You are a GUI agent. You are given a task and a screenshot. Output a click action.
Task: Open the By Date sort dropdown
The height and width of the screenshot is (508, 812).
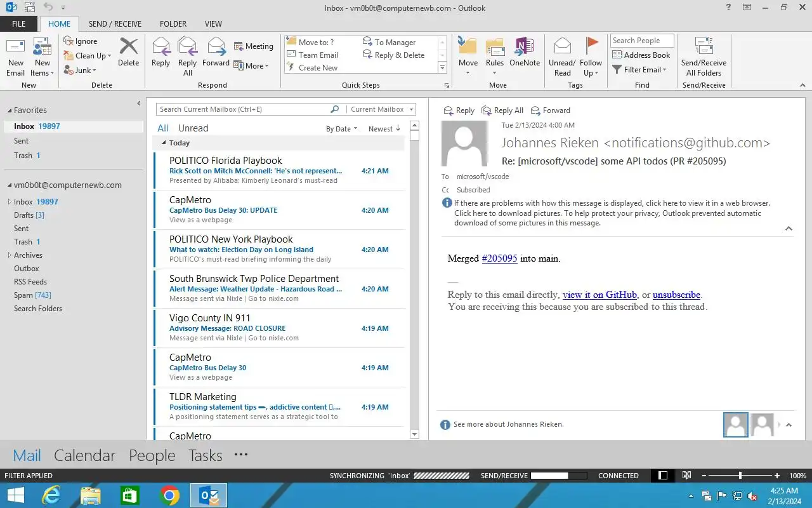[x=341, y=129]
